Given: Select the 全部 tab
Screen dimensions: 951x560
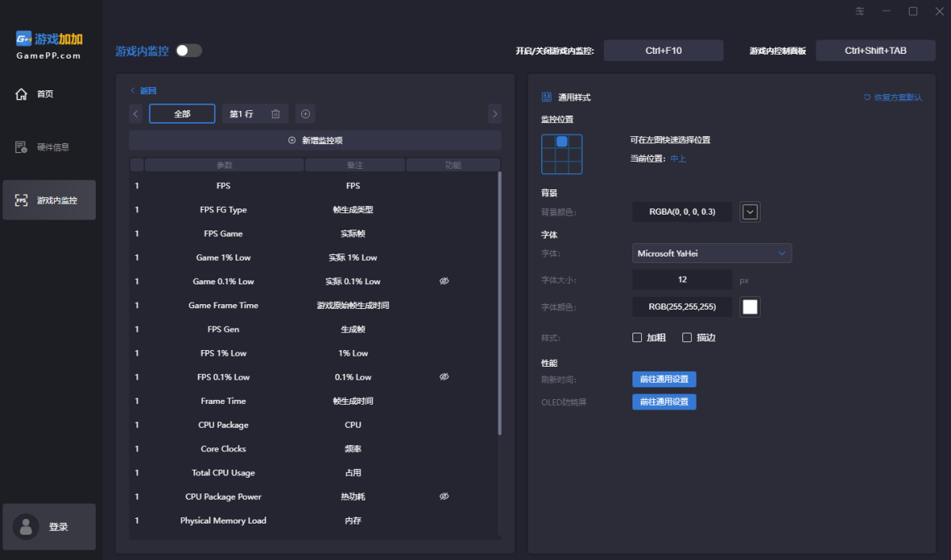Looking at the screenshot, I should coord(182,114).
